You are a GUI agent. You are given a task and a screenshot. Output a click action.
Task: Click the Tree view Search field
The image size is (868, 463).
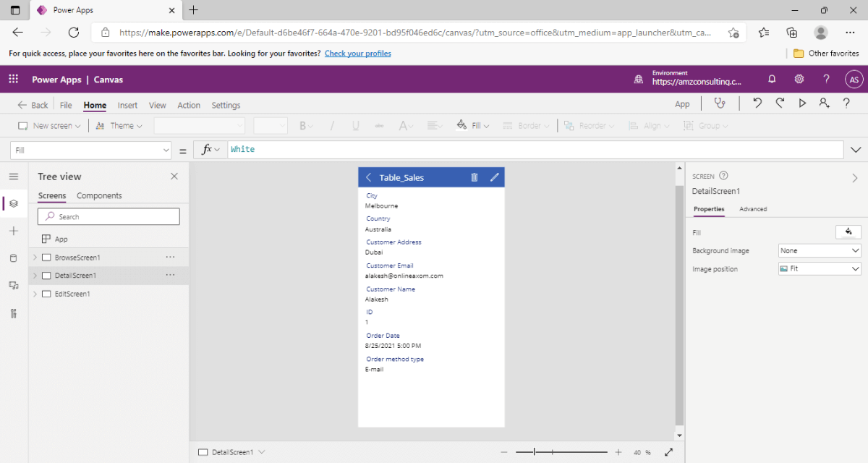coord(109,216)
